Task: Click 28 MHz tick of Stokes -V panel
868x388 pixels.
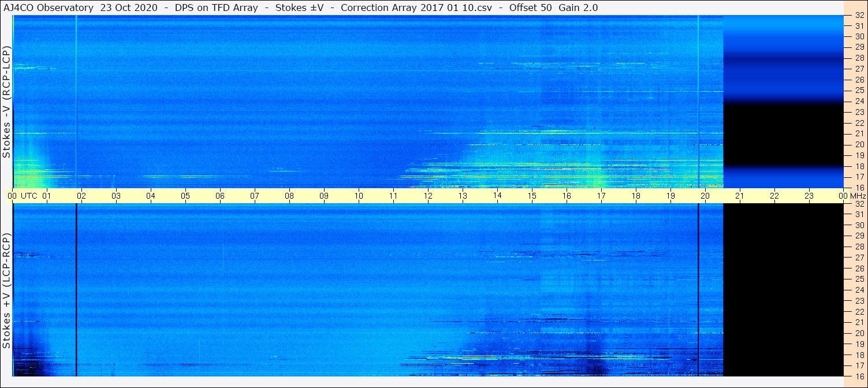Action: click(859, 58)
